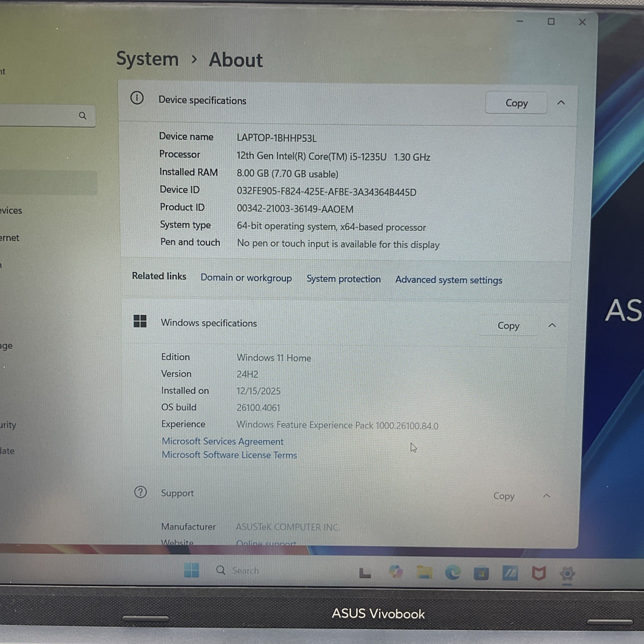Click the Installed RAM label
Viewport: 644px width, 644px height.
pyautogui.click(x=188, y=172)
